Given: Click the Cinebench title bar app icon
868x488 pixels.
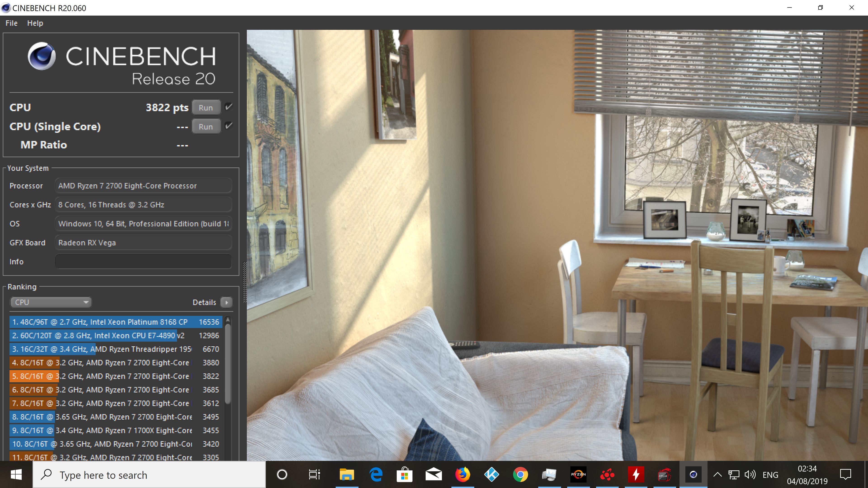Looking at the screenshot, I should [x=6, y=8].
